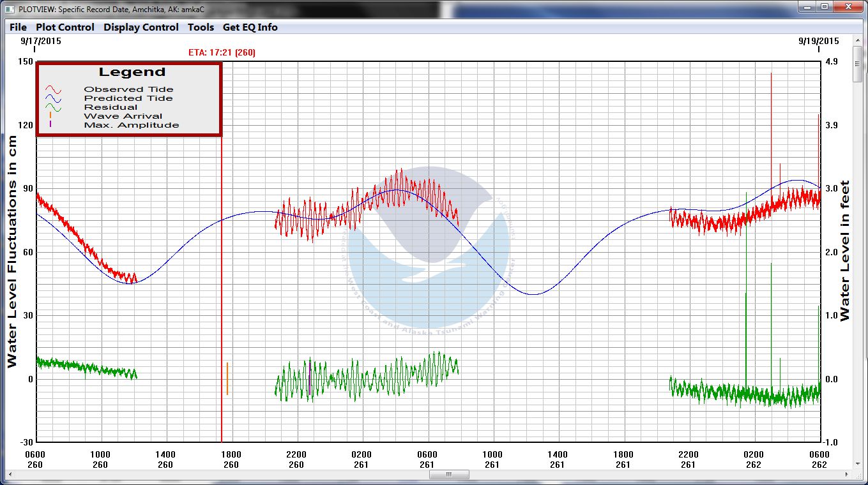The width and height of the screenshot is (868, 485).
Task: Click the horizontal scrollbar right arrow
Action: coord(847,475)
